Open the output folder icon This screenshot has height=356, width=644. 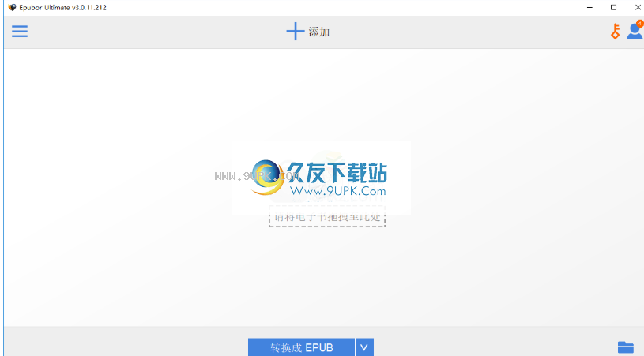[x=626, y=347]
